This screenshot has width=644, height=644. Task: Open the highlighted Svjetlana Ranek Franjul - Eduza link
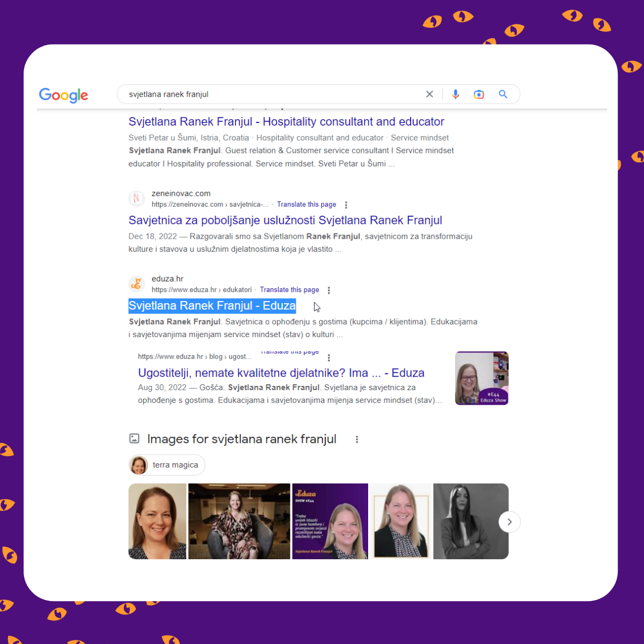[212, 306]
